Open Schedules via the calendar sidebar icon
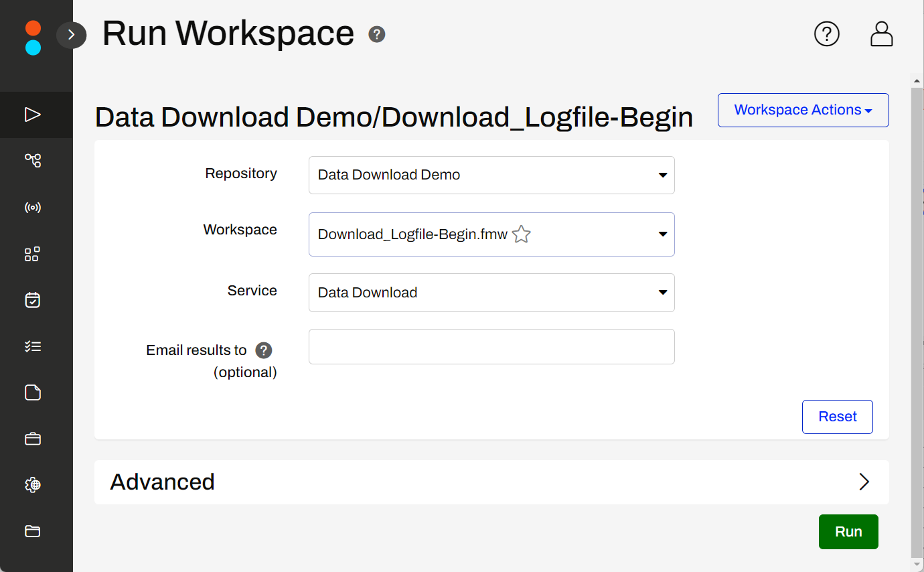Viewport: 924px width, 572px height. (x=33, y=300)
